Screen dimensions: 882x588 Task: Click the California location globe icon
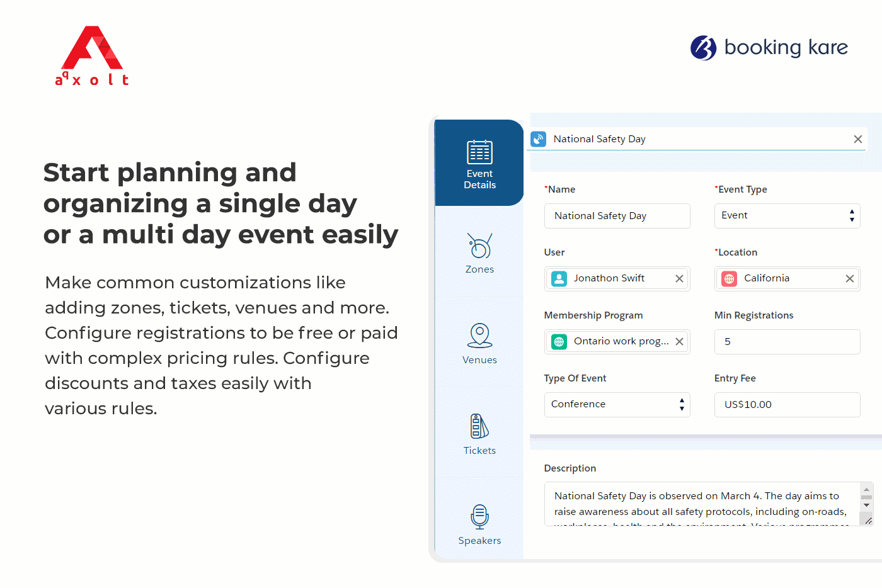click(730, 278)
